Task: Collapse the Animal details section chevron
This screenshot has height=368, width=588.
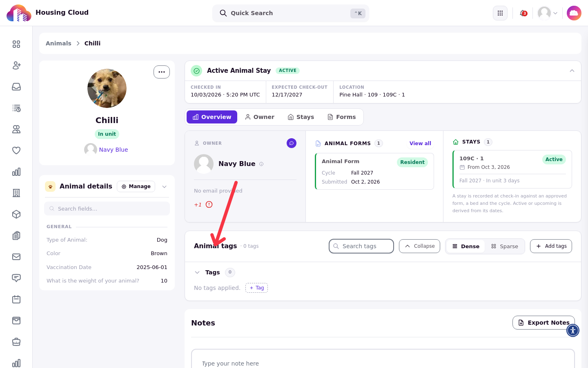Action: pos(165,186)
